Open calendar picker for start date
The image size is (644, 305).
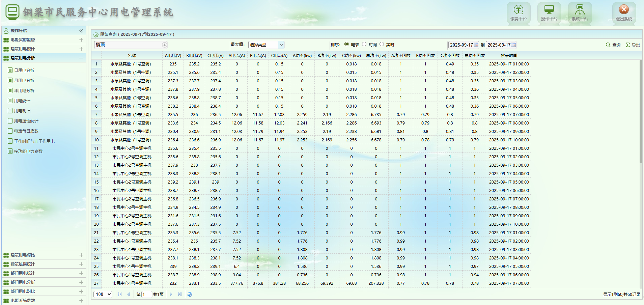click(x=476, y=45)
